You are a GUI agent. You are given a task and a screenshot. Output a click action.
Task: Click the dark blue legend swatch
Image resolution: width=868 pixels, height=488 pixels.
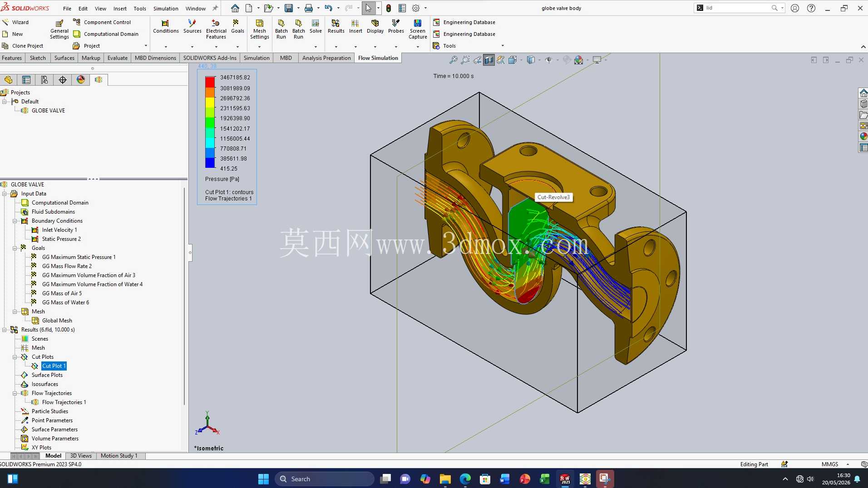[x=210, y=163]
